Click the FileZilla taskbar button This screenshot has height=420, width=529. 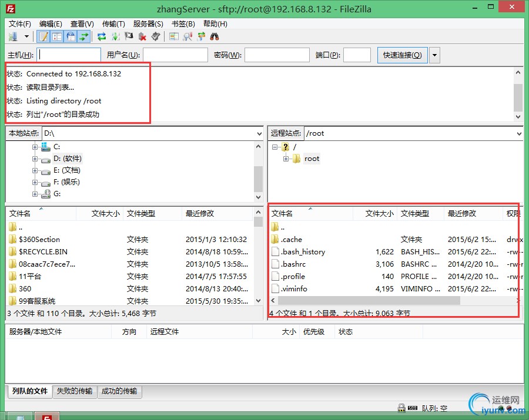pos(47,416)
